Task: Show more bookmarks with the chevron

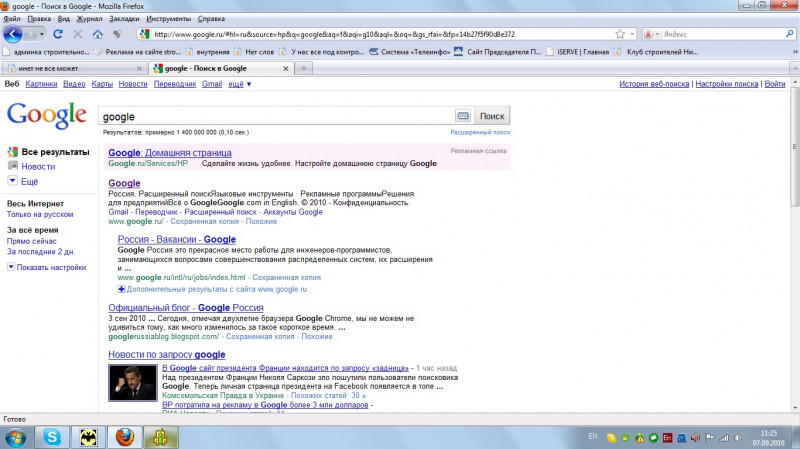Action: click(794, 52)
